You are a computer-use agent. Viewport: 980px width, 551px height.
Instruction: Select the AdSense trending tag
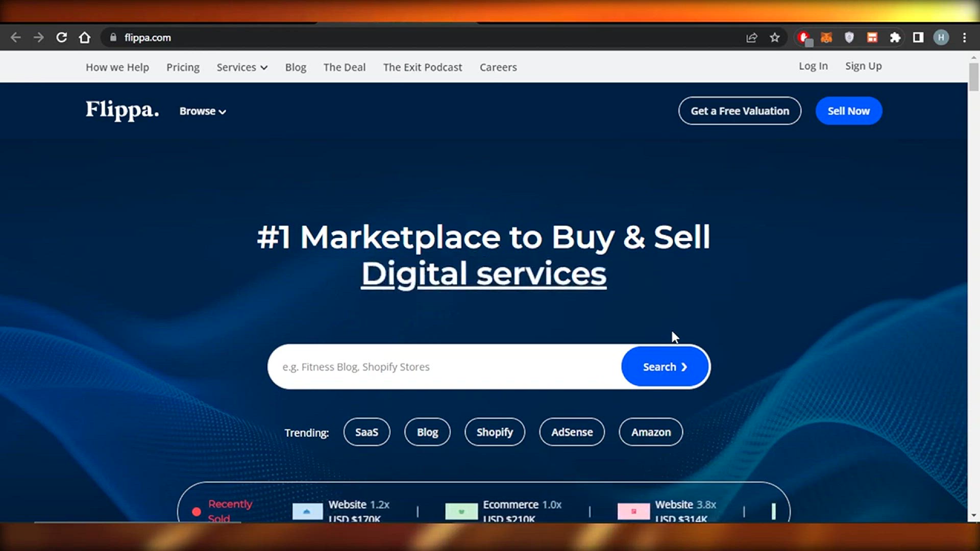(572, 432)
